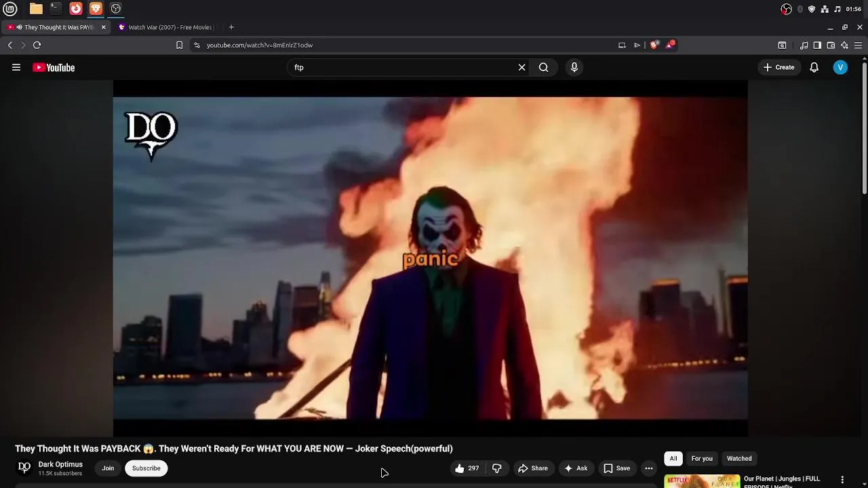
Task: Subscribe to Dark Optimus
Action: (146, 468)
